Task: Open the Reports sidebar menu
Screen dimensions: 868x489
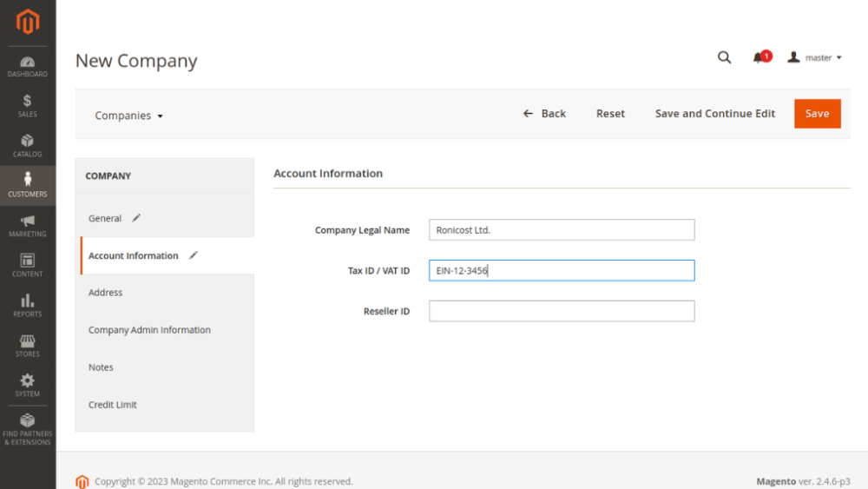Action: coord(28,305)
